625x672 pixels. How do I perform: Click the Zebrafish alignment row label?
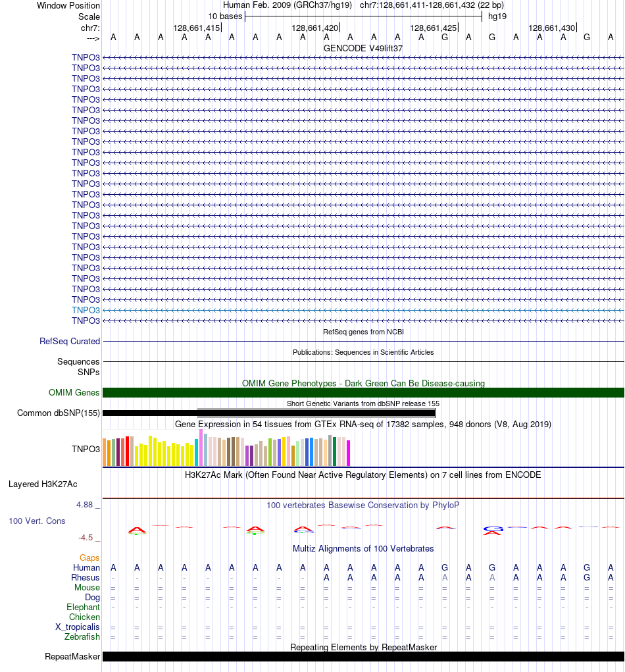pyautogui.click(x=82, y=637)
